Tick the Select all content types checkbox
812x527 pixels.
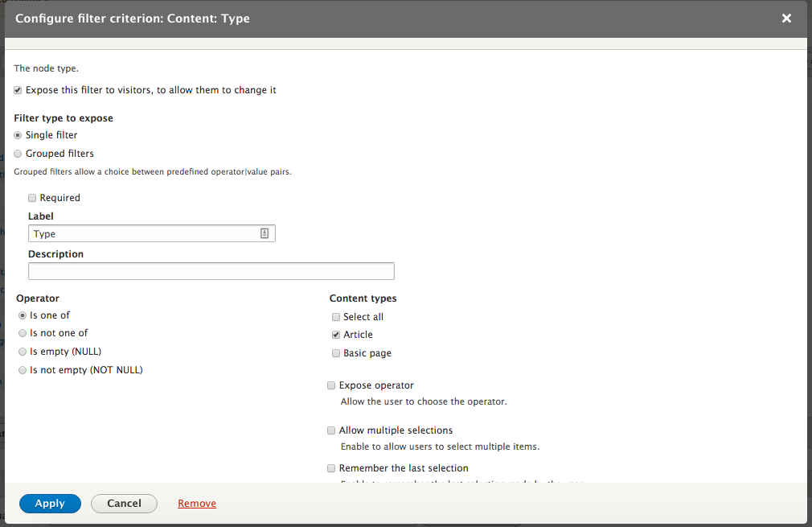(x=336, y=317)
